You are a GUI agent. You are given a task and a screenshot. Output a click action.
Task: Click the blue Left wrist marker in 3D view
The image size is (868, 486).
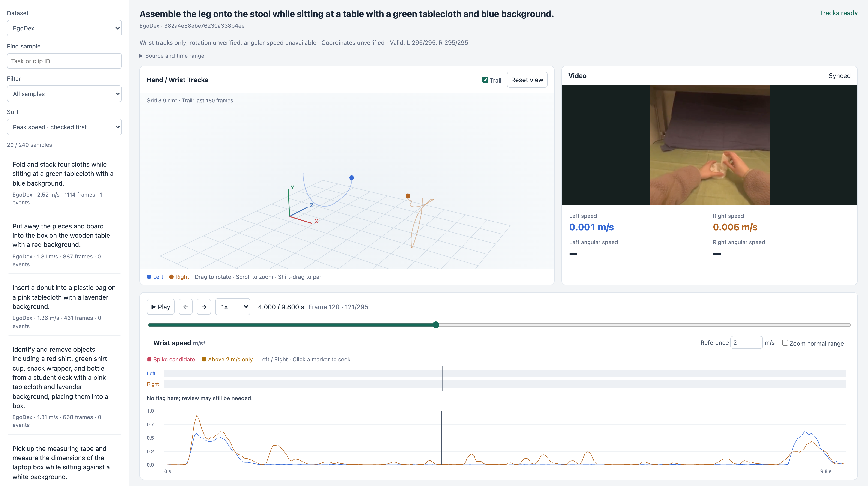[351, 177]
